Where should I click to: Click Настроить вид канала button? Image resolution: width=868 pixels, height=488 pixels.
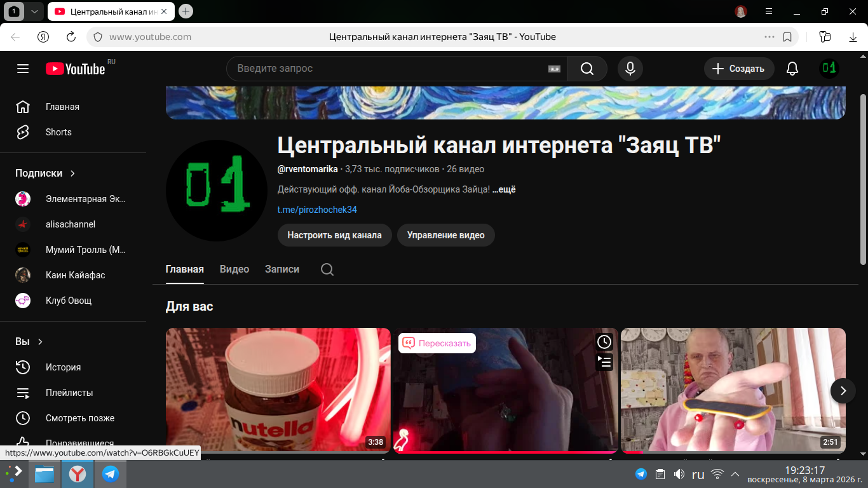tap(335, 235)
